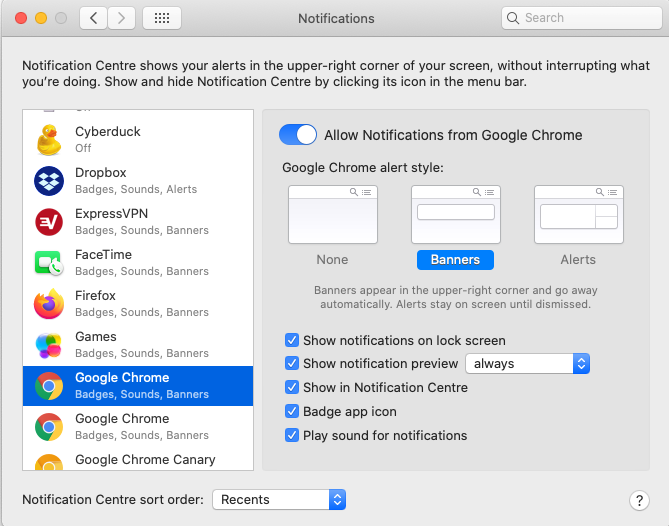
Task: Select Firefox in the app list
Action: click(138, 304)
